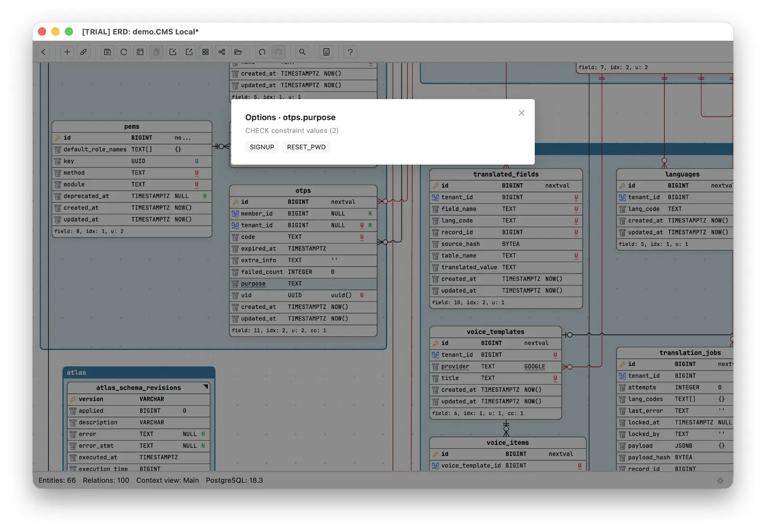The height and width of the screenshot is (532, 766).
Task: Click the question mark help icon
Action: 350,52
